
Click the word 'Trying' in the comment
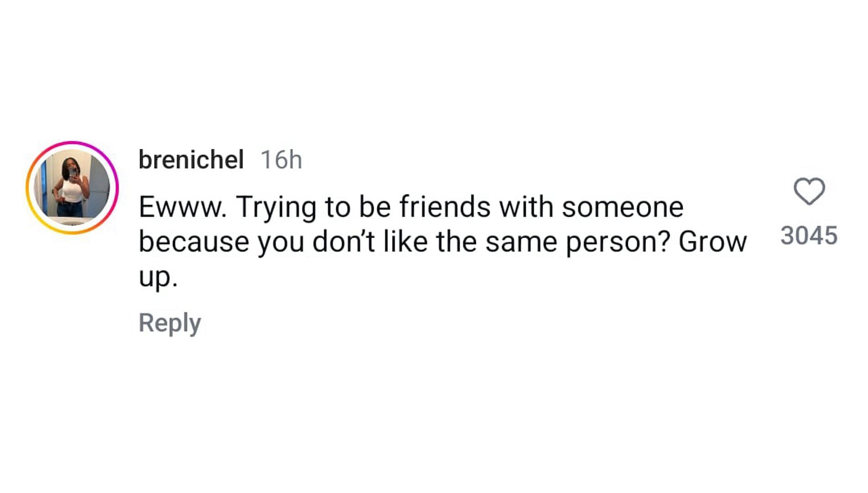pos(276,208)
